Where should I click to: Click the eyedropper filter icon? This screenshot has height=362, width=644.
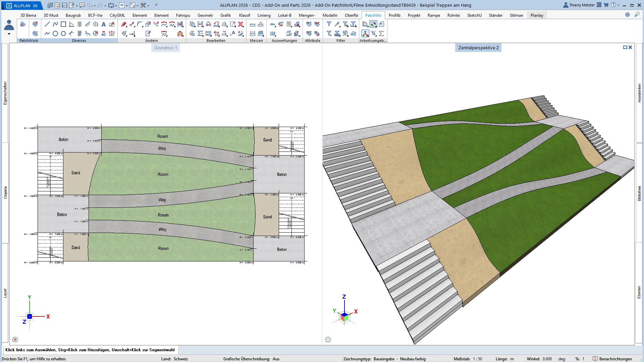[337, 24]
